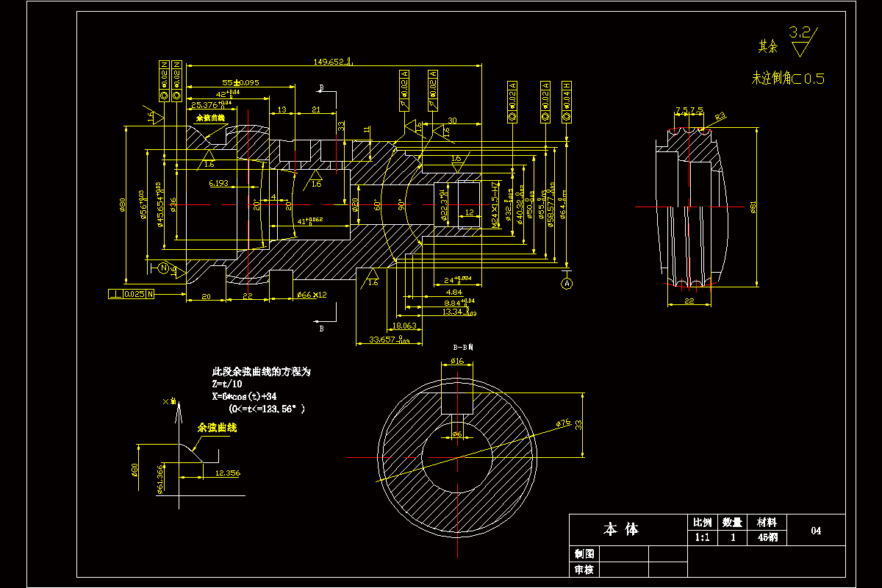Click the '13.34' dimension text
The image size is (882, 588).
(x=459, y=312)
